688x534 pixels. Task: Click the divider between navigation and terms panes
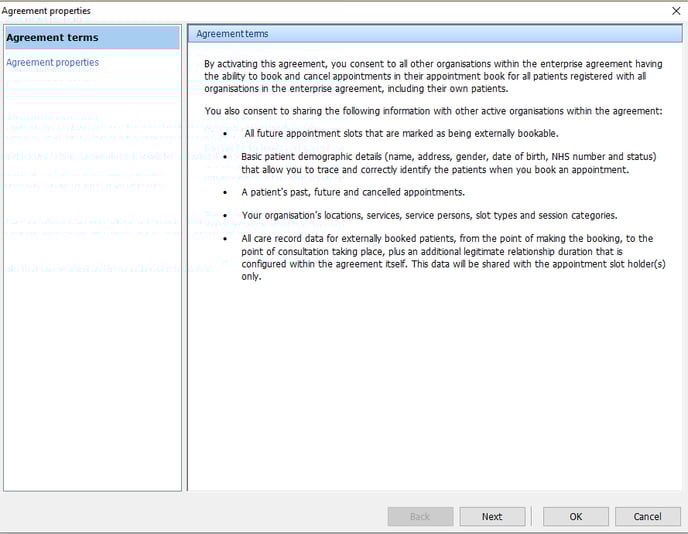coord(184,258)
